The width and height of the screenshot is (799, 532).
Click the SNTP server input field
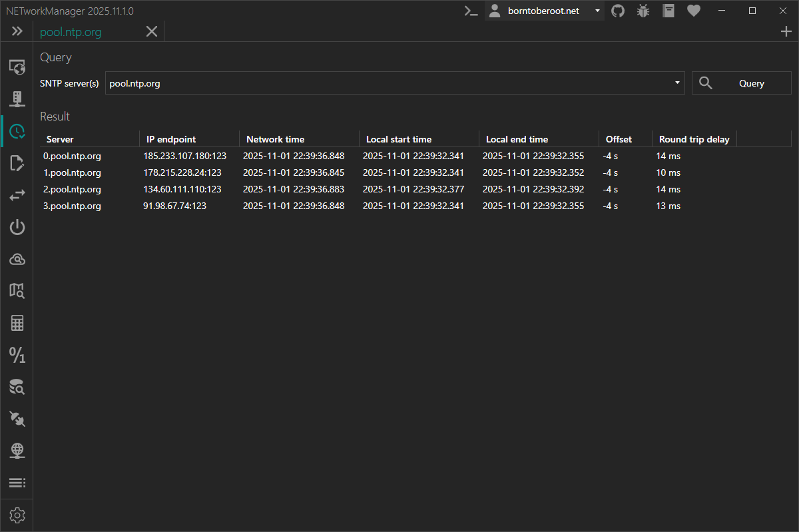pos(333,83)
